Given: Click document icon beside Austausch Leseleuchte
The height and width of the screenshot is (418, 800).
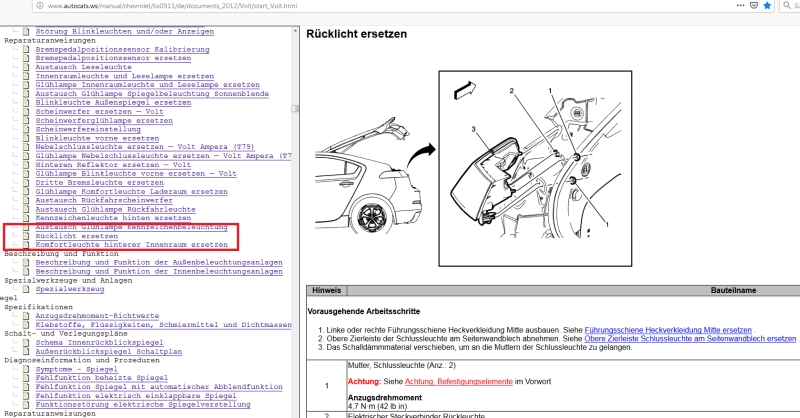Looking at the screenshot, I should click(x=27, y=67).
